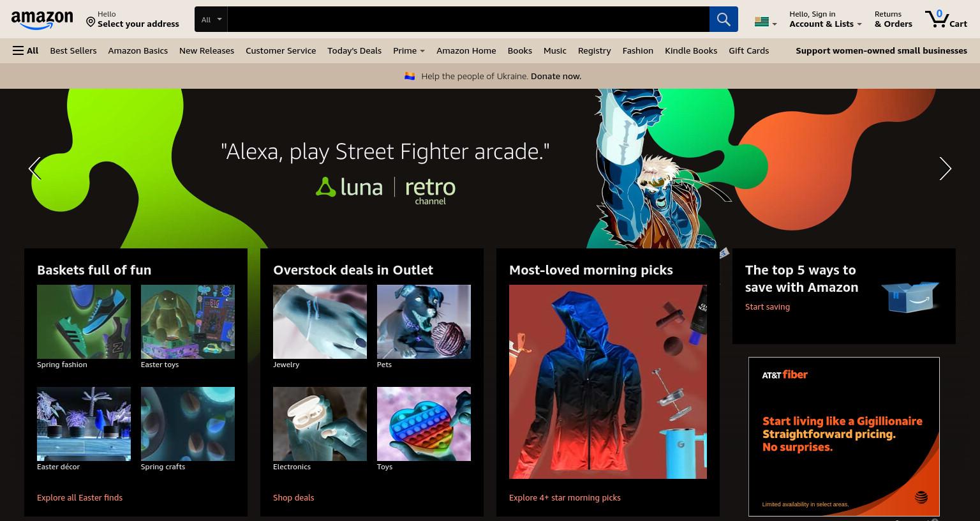This screenshot has width=980, height=521.
Task: Click the Amazon box image
Action: tap(910, 296)
